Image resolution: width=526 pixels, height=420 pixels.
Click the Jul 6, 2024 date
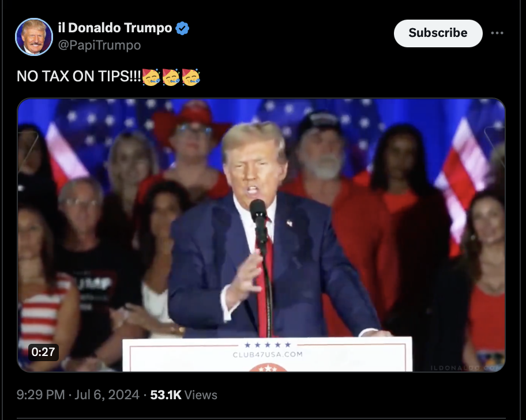pyautogui.click(x=107, y=395)
